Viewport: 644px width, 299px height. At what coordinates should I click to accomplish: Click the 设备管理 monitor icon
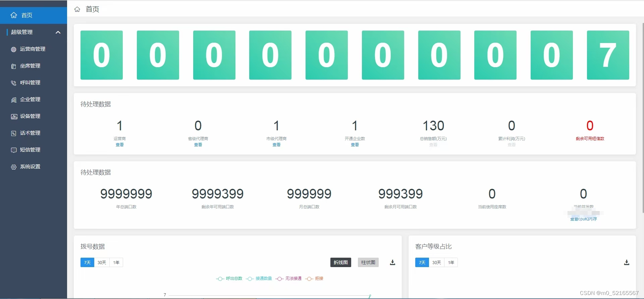(x=14, y=117)
